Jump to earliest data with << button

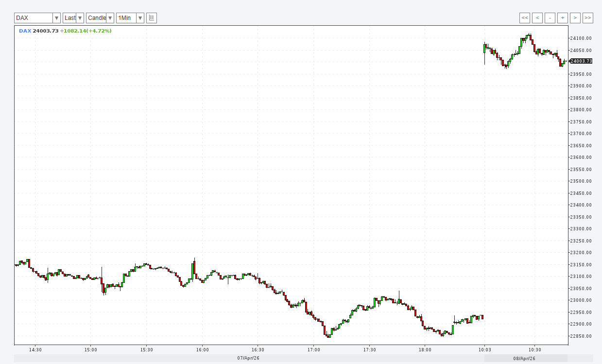525,18
